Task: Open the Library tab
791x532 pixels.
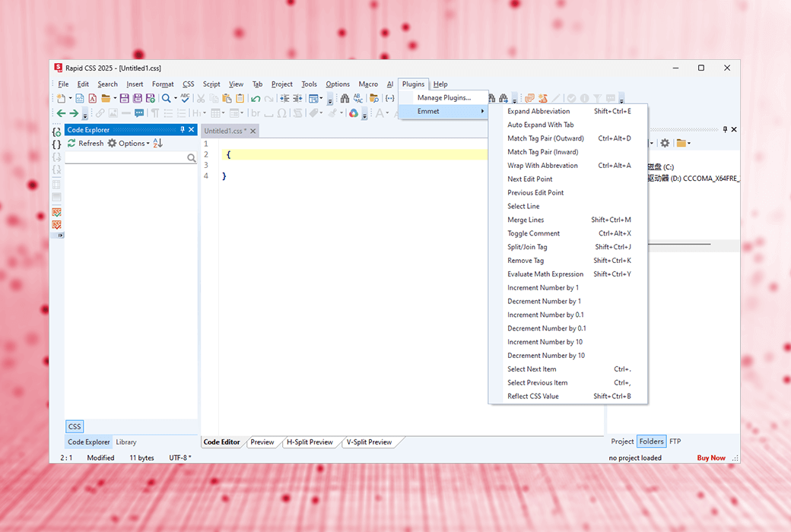Action: tap(126, 442)
